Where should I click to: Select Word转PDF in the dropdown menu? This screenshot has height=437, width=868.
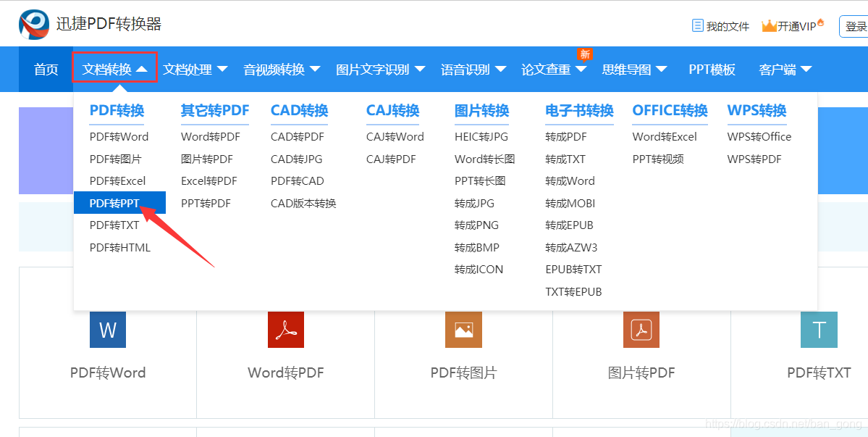211,137
